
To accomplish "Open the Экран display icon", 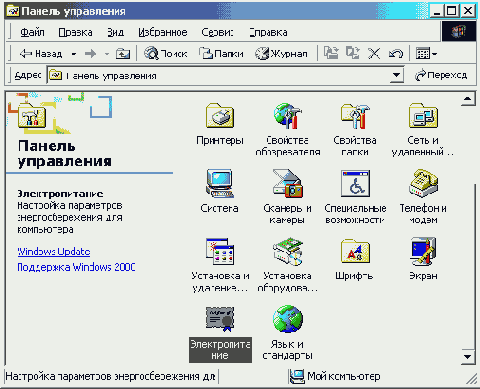I will click(x=423, y=251).
